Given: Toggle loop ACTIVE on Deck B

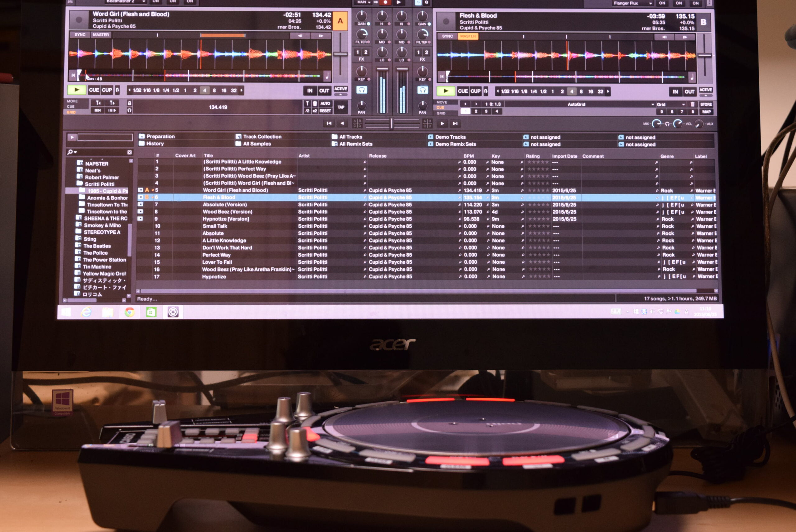Looking at the screenshot, I should click(x=706, y=90).
